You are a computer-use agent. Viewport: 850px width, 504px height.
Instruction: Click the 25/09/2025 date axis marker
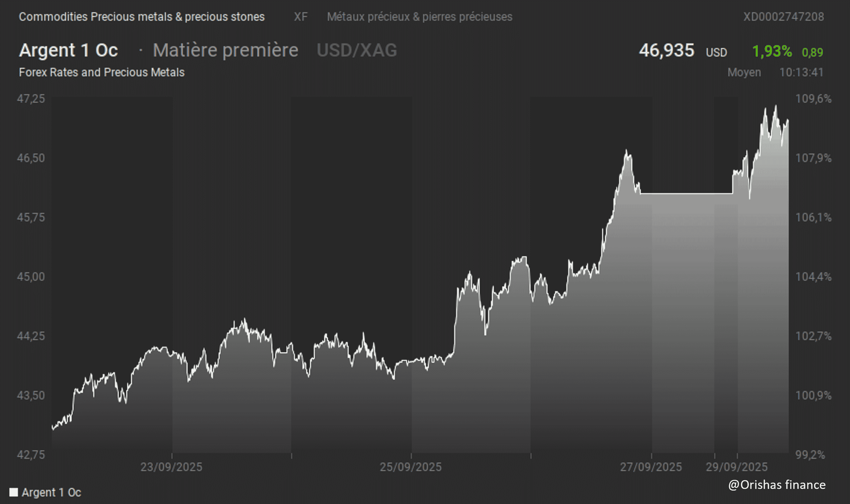coord(411,467)
